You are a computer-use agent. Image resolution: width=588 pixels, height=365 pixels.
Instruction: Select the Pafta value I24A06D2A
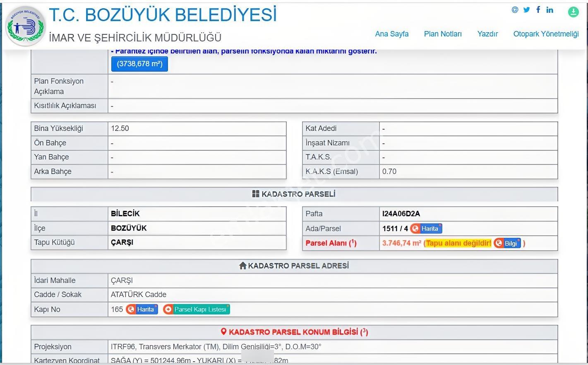(401, 214)
